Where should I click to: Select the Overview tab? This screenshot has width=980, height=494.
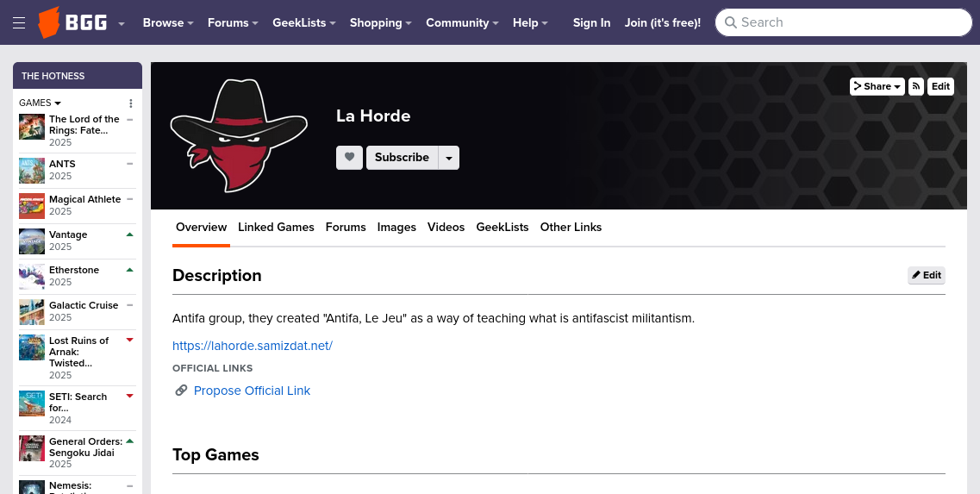(x=201, y=227)
